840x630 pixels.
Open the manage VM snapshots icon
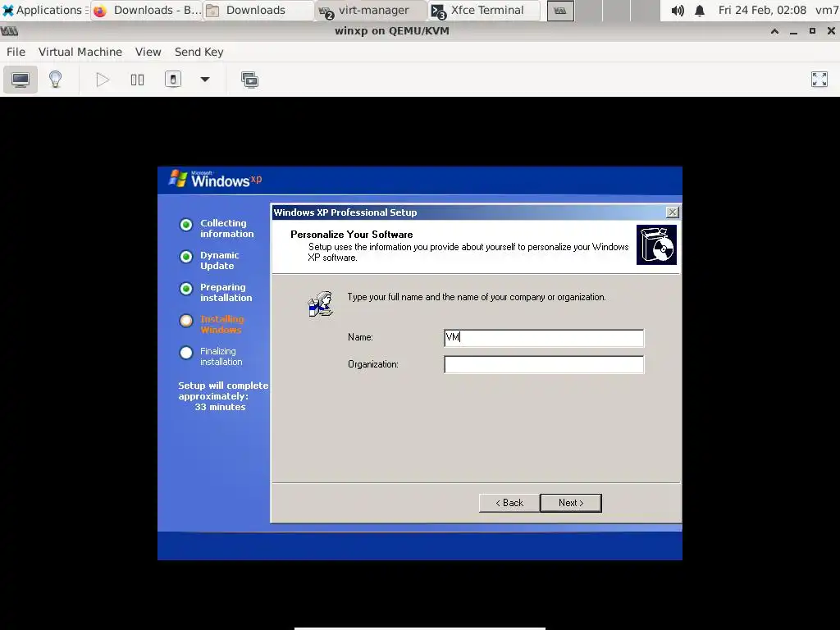pos(249,80)
